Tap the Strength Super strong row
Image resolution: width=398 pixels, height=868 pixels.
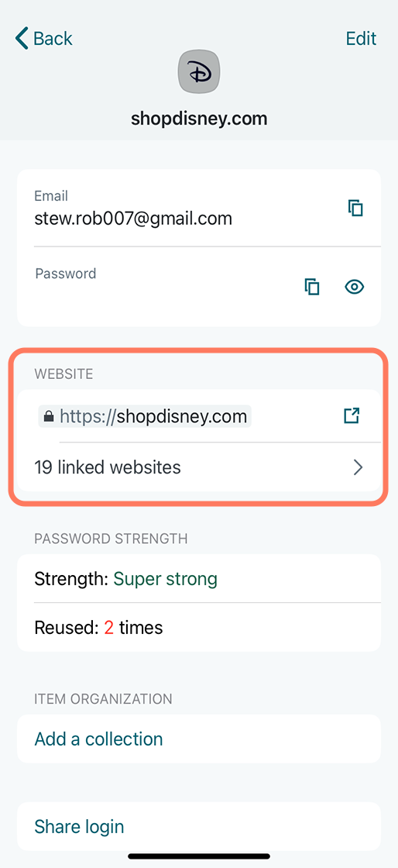pyautogui.click(x=199, y=578)
